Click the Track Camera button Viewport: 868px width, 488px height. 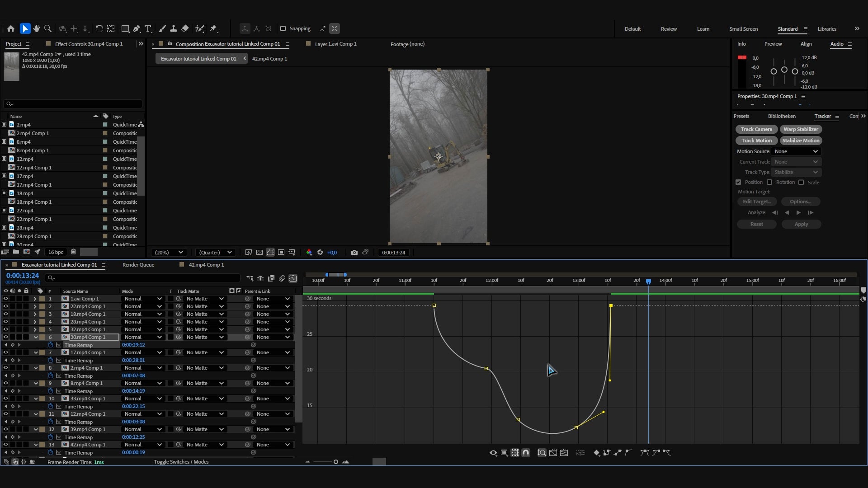(756, 129)
